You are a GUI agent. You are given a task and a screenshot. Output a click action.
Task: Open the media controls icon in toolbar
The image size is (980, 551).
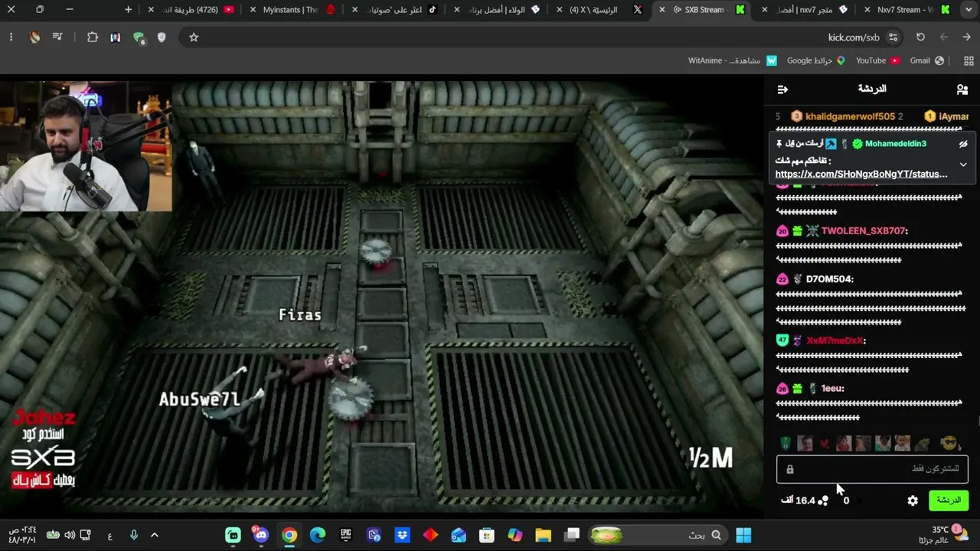coord(58,37)
